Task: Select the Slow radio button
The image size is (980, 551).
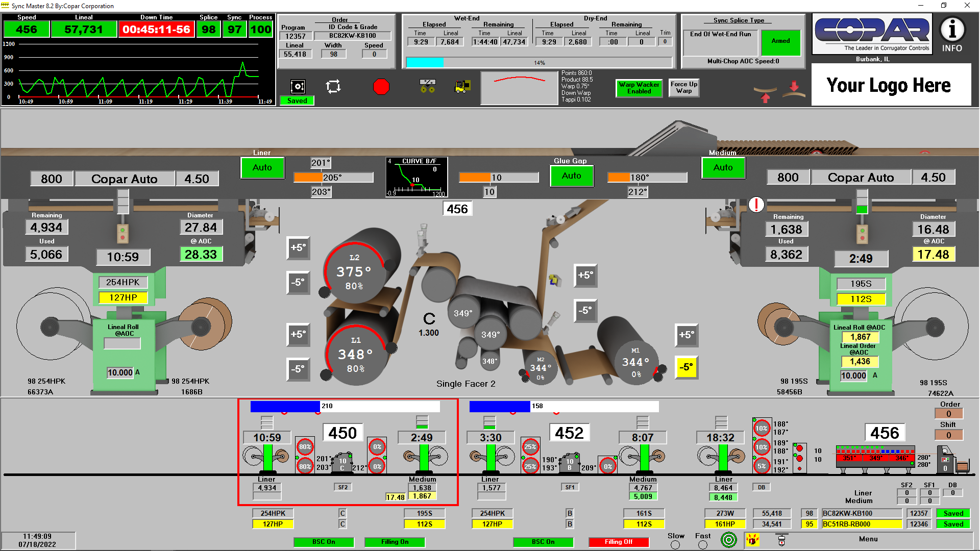Action: [x=675, y=545]
